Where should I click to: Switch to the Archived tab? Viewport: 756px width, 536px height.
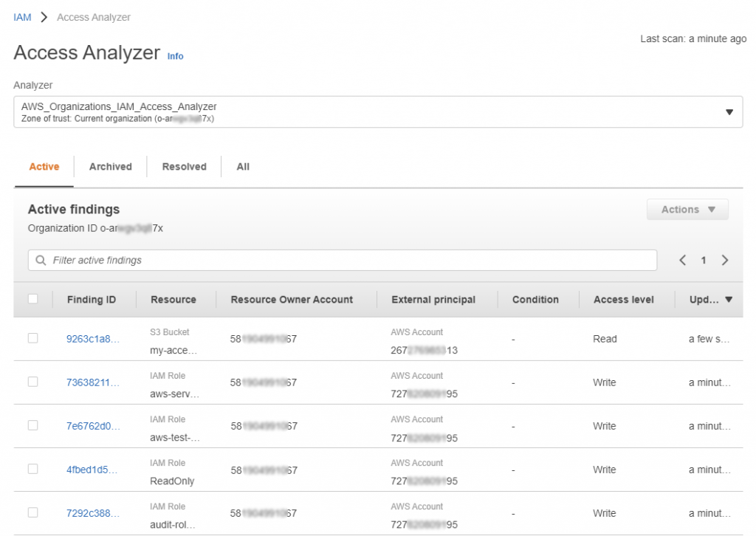click(111, 167)
